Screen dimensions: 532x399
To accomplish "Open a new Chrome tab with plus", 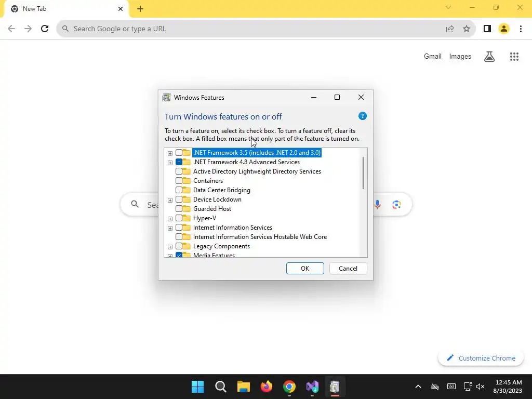I will [x=140, y=9].
